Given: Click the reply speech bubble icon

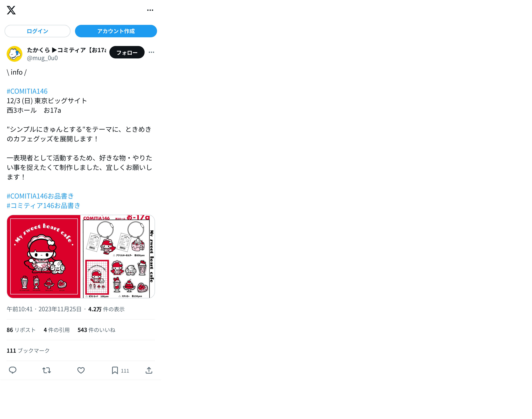Looking at the screenshot, I should (x=13, y=370).
